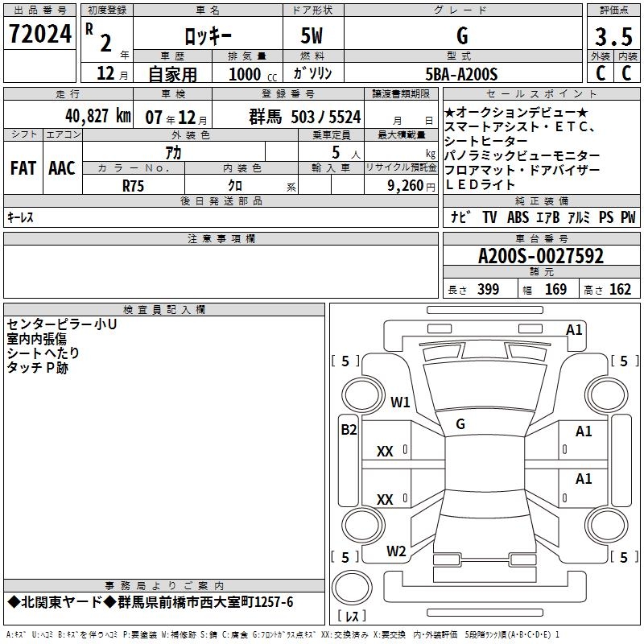Click the spare tire circle above レス

point(351,588)
